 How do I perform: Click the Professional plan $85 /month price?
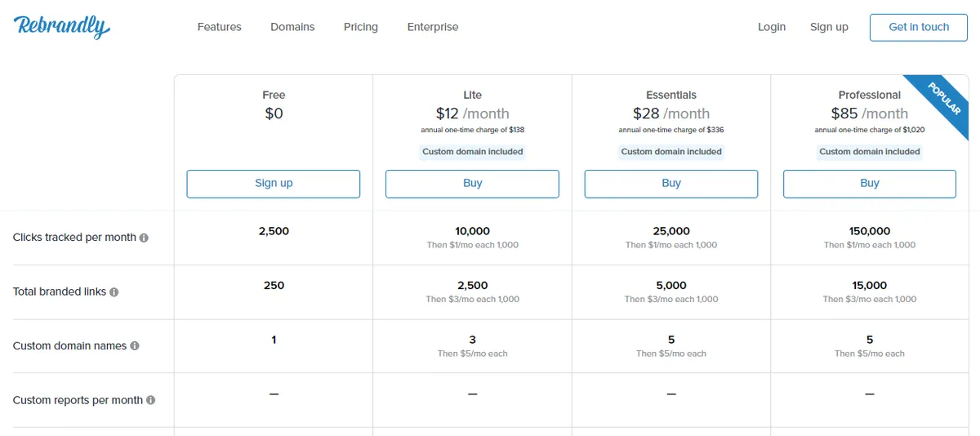(869, 113)
